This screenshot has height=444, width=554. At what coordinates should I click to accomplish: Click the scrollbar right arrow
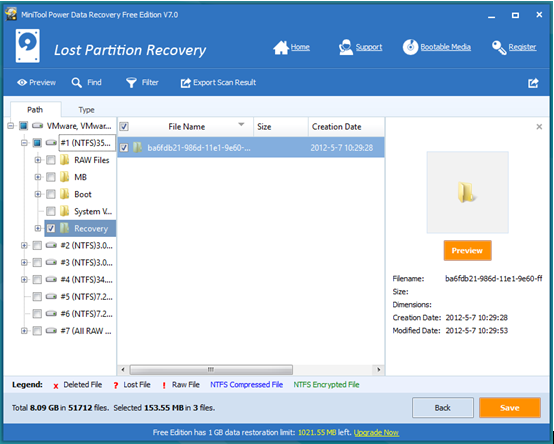379,369
